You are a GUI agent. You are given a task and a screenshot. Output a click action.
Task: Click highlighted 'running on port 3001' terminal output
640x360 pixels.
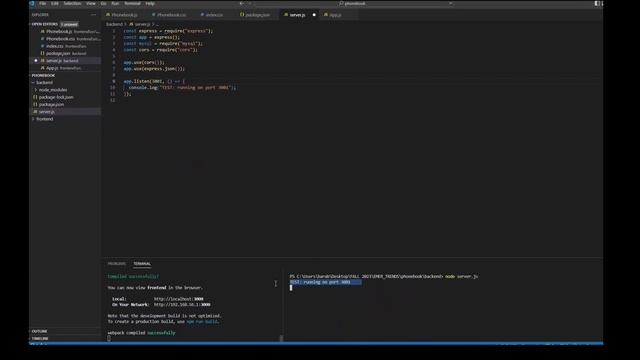(325, 282)
